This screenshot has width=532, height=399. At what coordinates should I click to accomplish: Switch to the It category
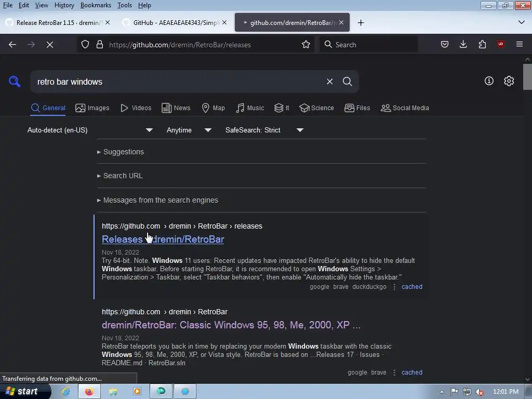282,108
